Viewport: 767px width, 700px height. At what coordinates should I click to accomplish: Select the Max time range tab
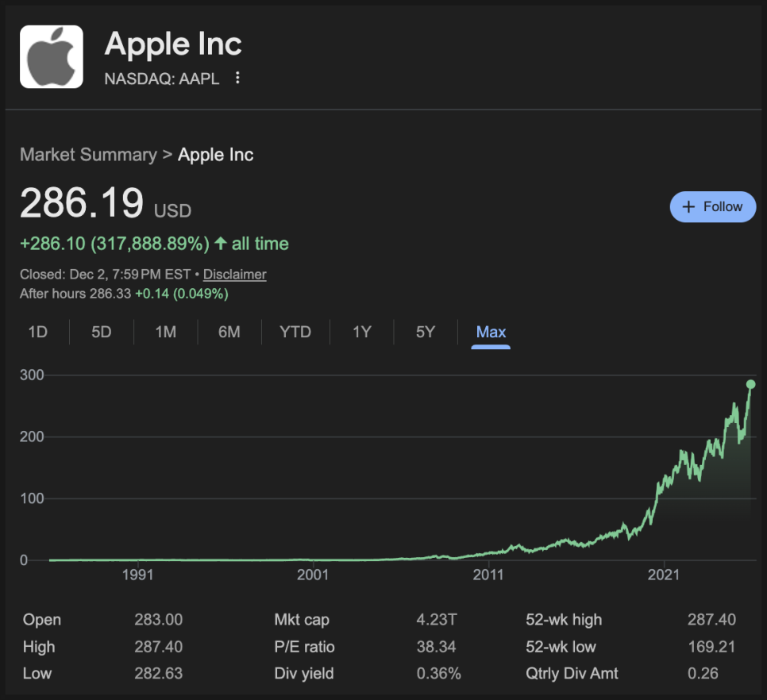(491, 332)
